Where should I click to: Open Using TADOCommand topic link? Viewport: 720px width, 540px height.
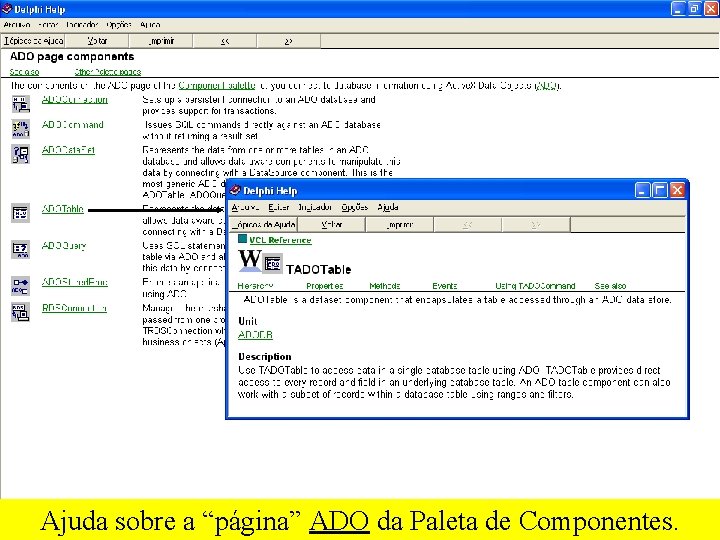[x=535, y=286]
